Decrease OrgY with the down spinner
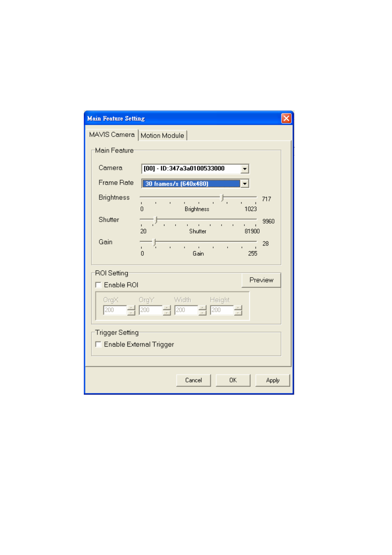392x555 pixels. pyautogui.click(x=167, y=313)
